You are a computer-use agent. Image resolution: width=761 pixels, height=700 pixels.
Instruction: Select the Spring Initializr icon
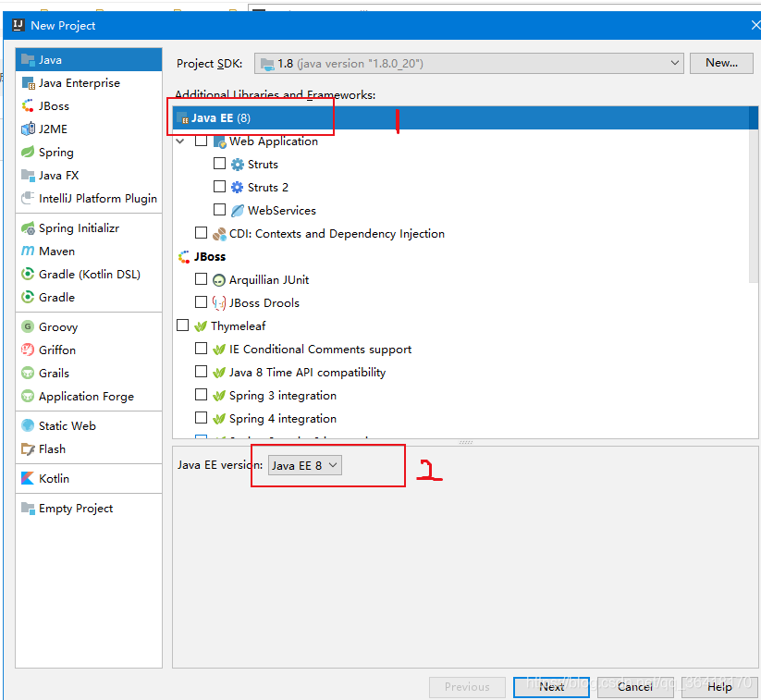coord(28,227)
